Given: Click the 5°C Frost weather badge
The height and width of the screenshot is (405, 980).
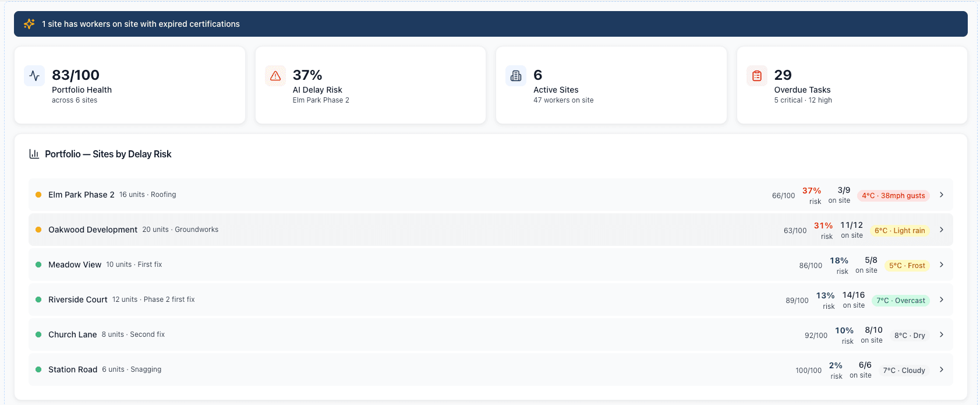Looking at the screenshot, I should pos(907,266).
